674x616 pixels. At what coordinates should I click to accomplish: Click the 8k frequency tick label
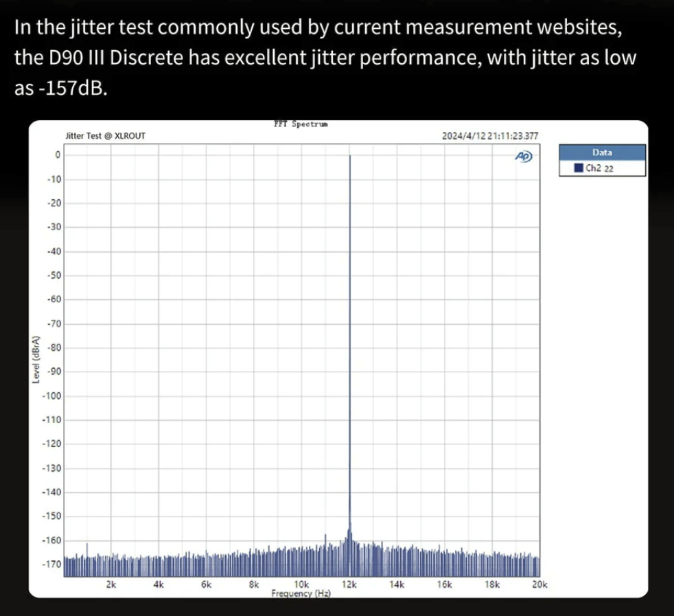(254, 584)
